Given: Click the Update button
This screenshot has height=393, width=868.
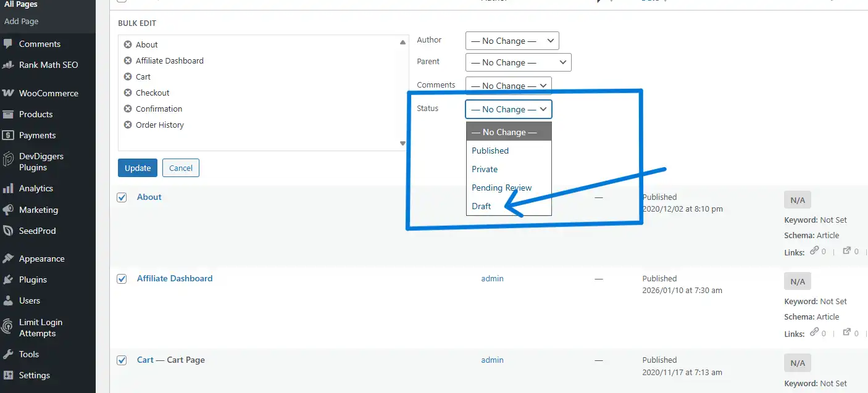Looking at the screenshot, I should point(138,168).
